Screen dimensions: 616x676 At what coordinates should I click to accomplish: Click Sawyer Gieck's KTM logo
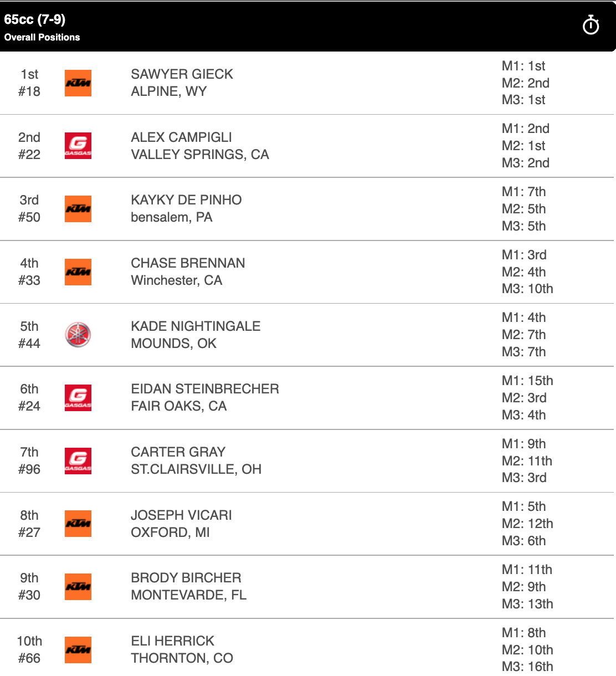(78, 83)
